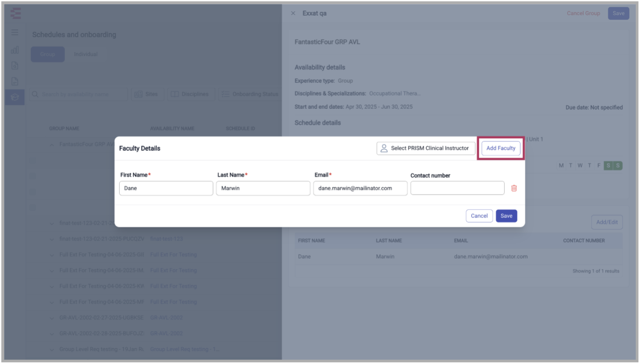Toggle the Friday (F) day indicator
This screenshot has width=641, height=364.
click(x=599, y=165)
